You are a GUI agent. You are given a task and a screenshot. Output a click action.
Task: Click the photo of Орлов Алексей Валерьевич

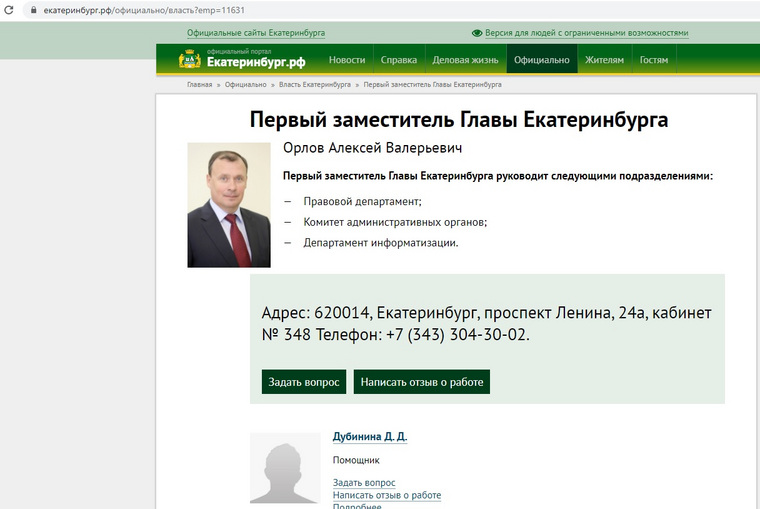(x=229, y=205)
